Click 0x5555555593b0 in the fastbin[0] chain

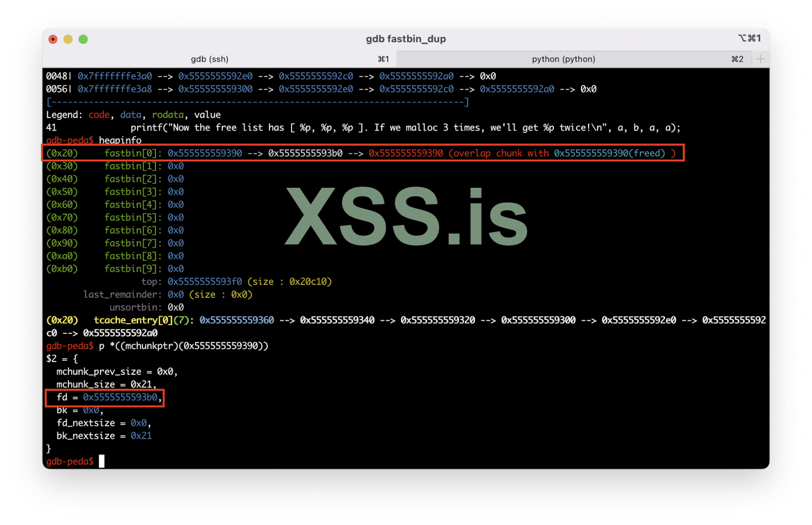click(306, 153)
